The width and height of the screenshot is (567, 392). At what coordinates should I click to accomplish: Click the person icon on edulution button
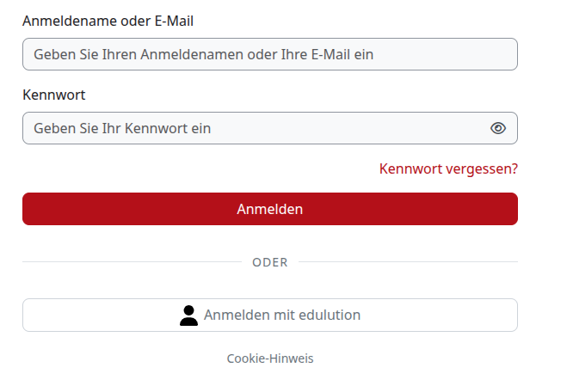point(188,315)
